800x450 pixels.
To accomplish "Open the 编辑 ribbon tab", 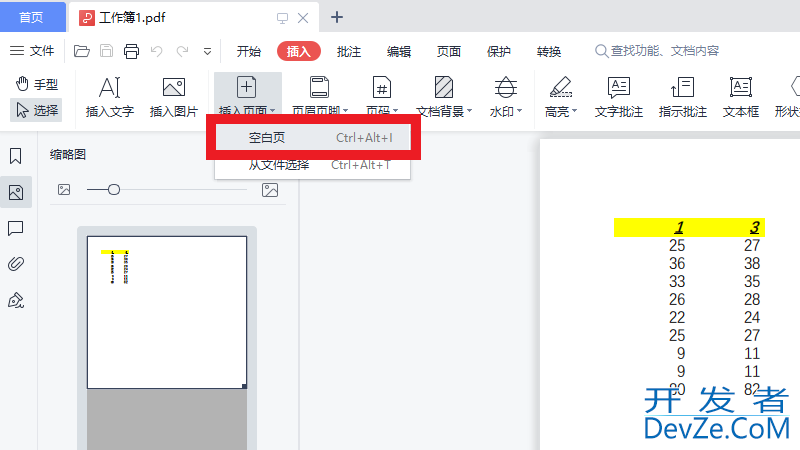I will click(x=398, y=52).
